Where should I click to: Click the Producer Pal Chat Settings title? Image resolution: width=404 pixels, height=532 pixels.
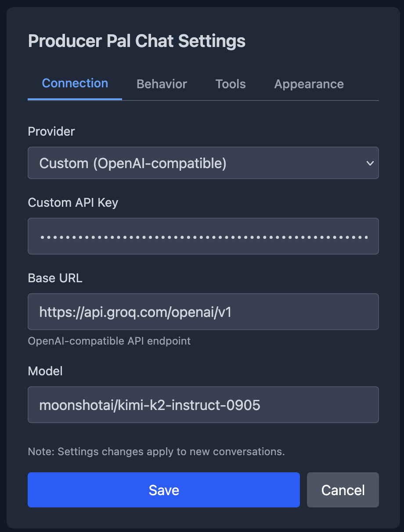(x=137, y=40)
